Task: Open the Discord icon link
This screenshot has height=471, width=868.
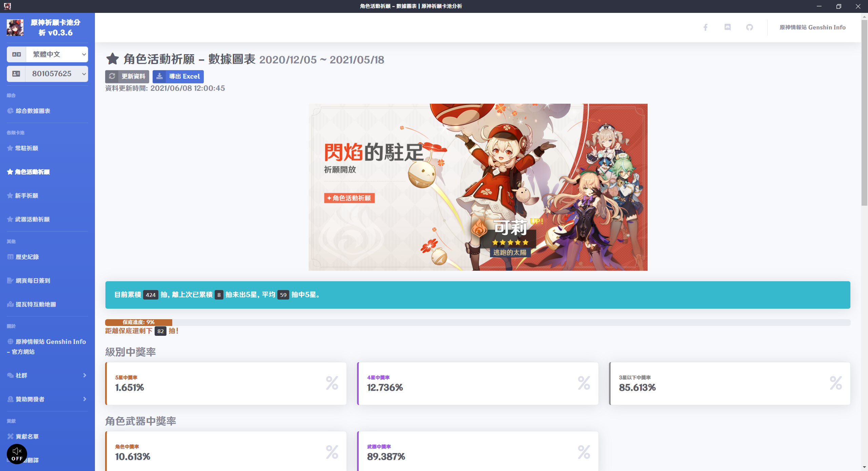Action: [x=727, y=27]
